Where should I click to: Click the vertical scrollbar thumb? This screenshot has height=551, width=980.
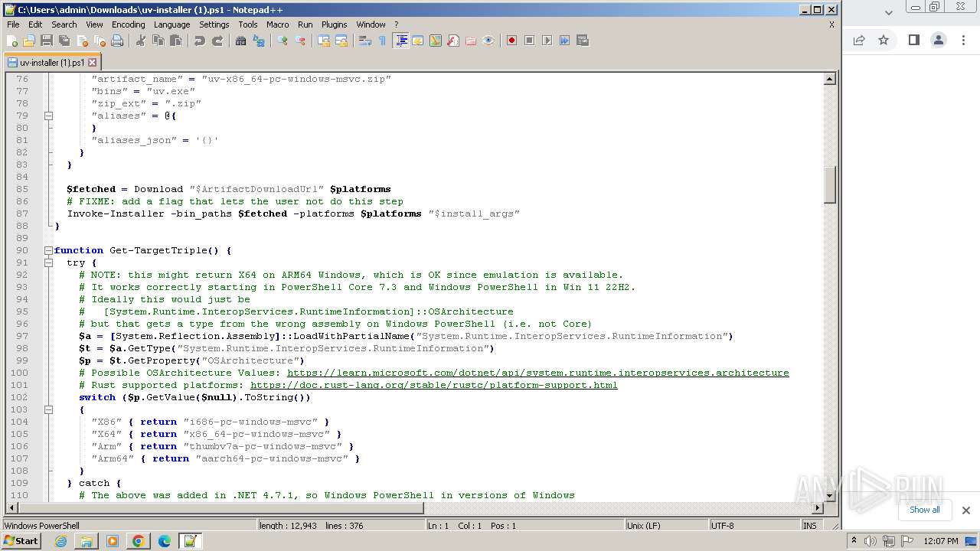tap(829, 184)
